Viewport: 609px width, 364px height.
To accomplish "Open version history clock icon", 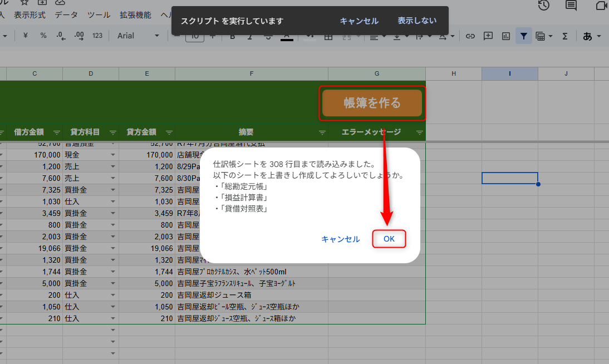I will tap(544, 5).
